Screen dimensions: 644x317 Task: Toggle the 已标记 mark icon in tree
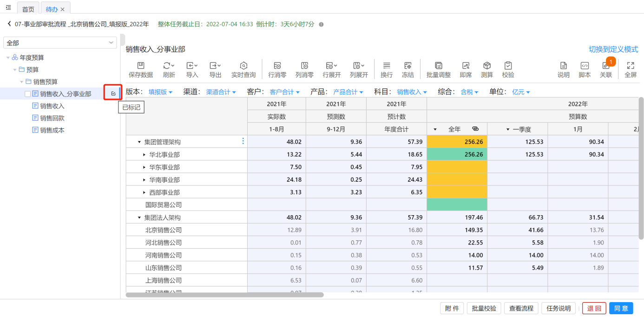click(113, 93)
